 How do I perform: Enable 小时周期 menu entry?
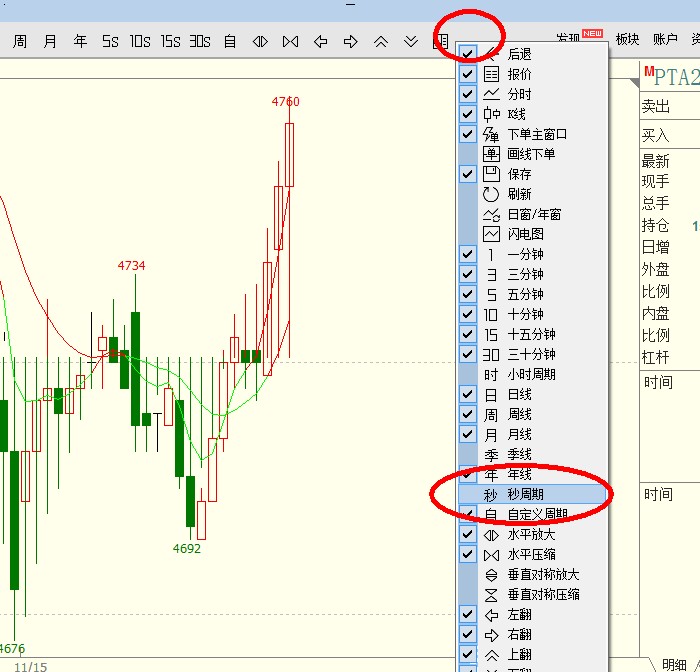coord(532,374)
